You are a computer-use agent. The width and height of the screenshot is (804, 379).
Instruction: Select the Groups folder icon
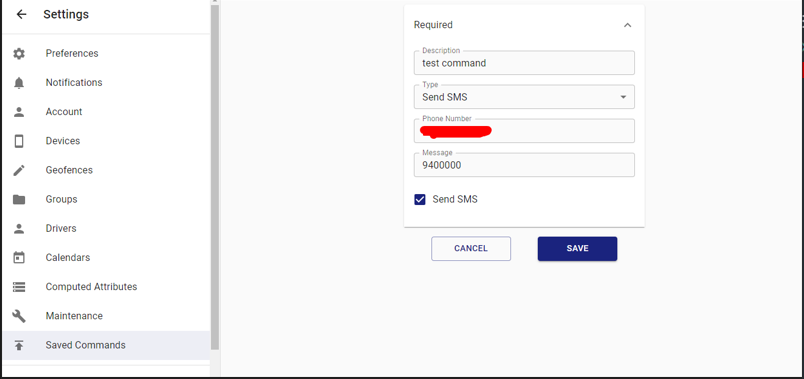point(19,200)
